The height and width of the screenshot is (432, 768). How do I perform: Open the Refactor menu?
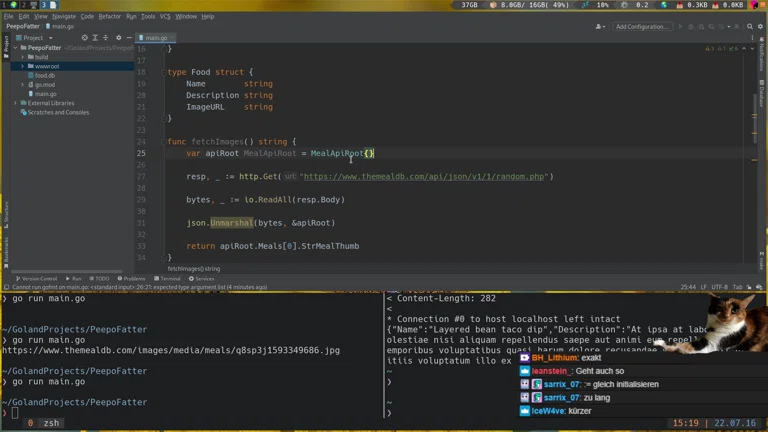pos(109,16)
